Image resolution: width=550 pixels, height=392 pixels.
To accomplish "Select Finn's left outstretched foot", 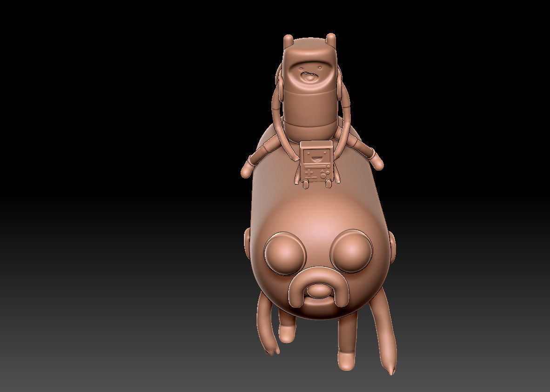I will point(246,168).
